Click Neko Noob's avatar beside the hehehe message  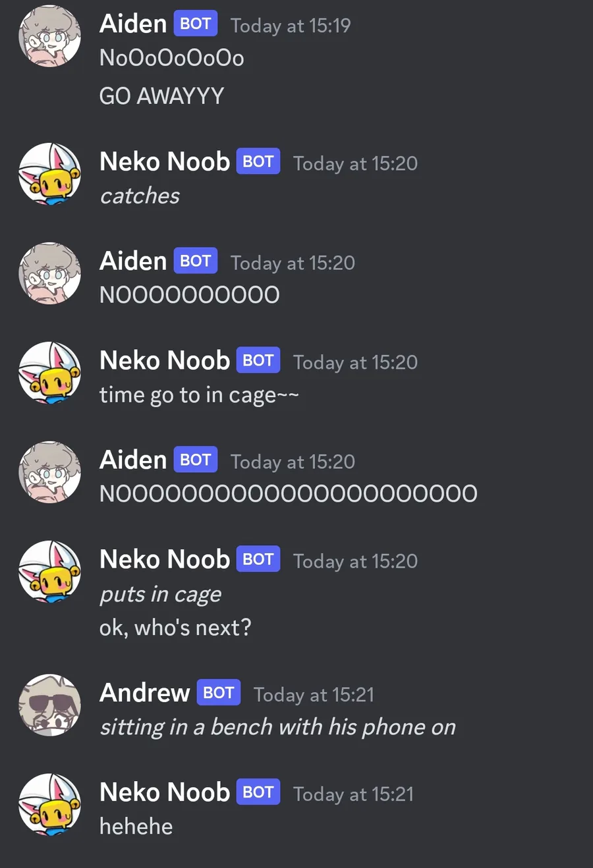point(49,804)
